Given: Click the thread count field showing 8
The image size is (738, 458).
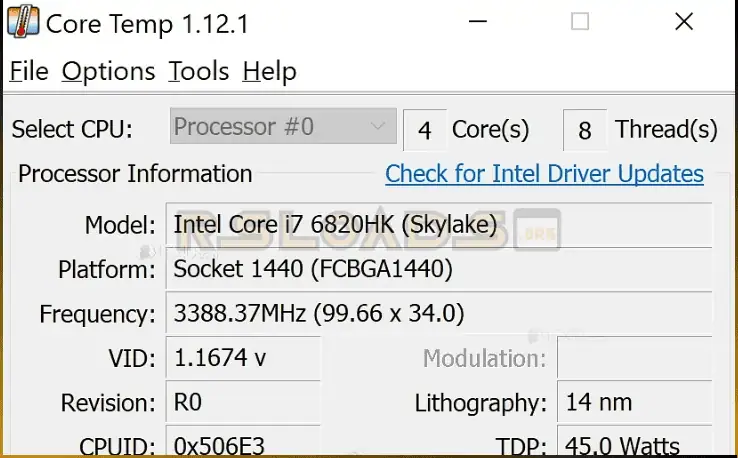Looking at the screenshot, I should coord(584,130).
